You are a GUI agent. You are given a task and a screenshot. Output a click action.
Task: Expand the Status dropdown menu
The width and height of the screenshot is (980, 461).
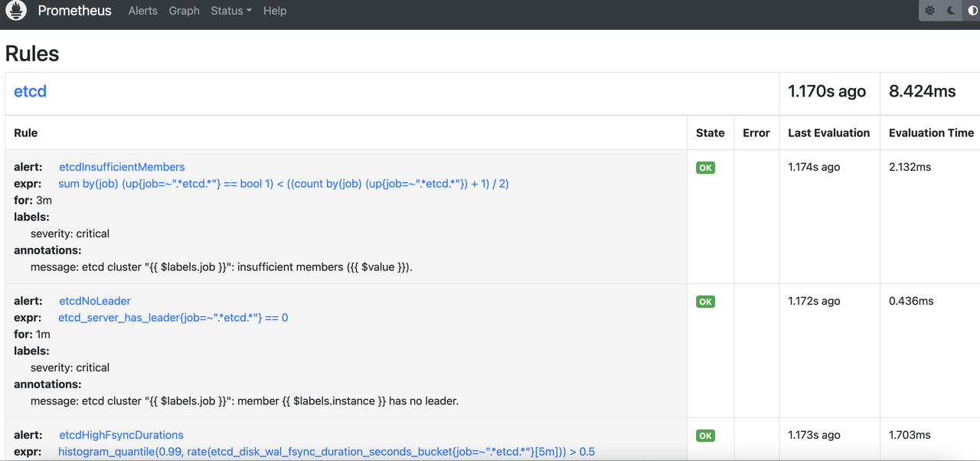click(231, 11)
